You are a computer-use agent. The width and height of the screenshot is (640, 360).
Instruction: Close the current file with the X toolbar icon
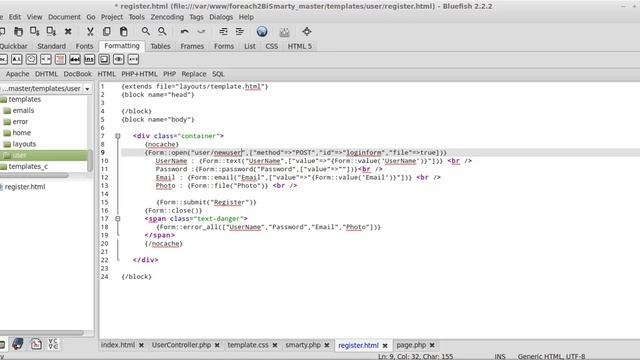click(x=68, y=31)
